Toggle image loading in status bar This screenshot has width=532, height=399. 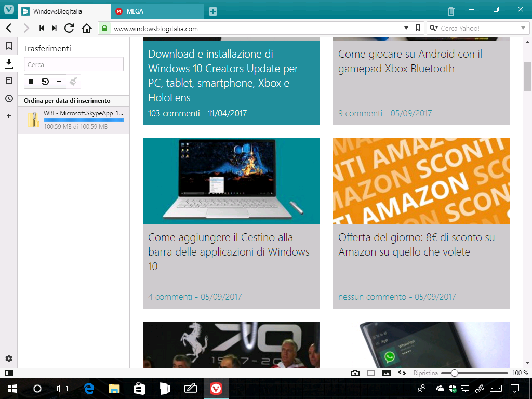click(387, 373)
